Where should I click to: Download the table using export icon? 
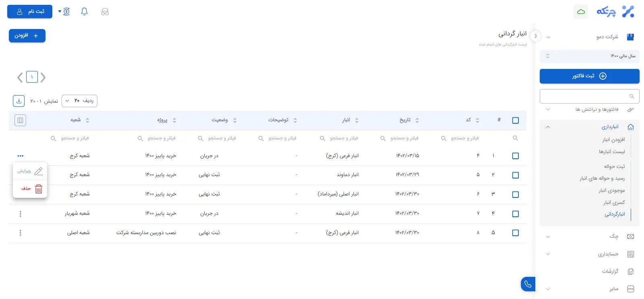19,101
